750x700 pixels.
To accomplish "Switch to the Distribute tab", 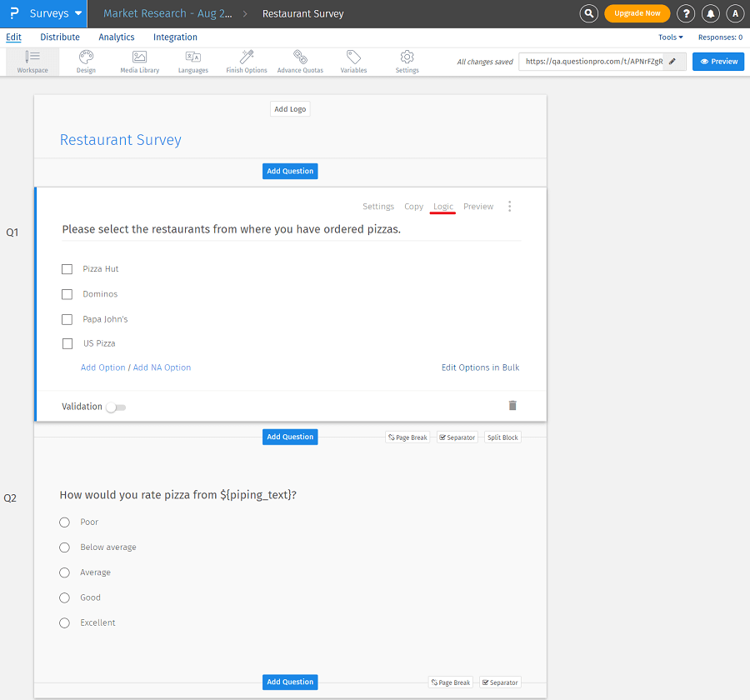I will click(x=59, y=37).
